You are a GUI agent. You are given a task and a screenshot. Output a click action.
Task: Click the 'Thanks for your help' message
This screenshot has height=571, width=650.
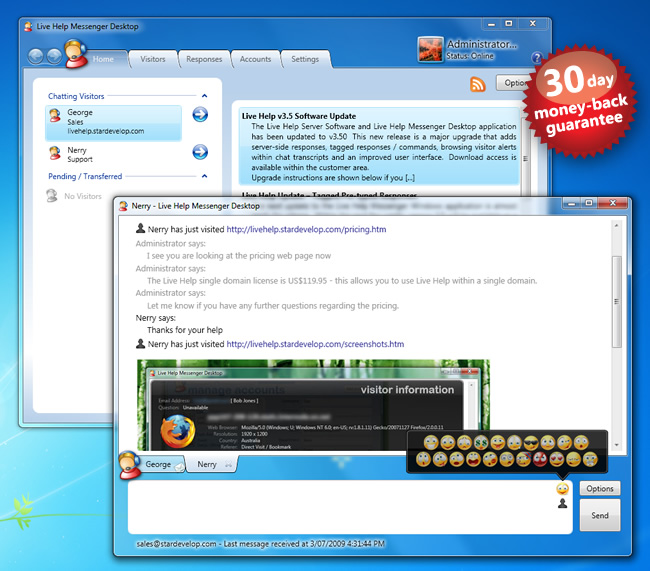pos(185,330)
